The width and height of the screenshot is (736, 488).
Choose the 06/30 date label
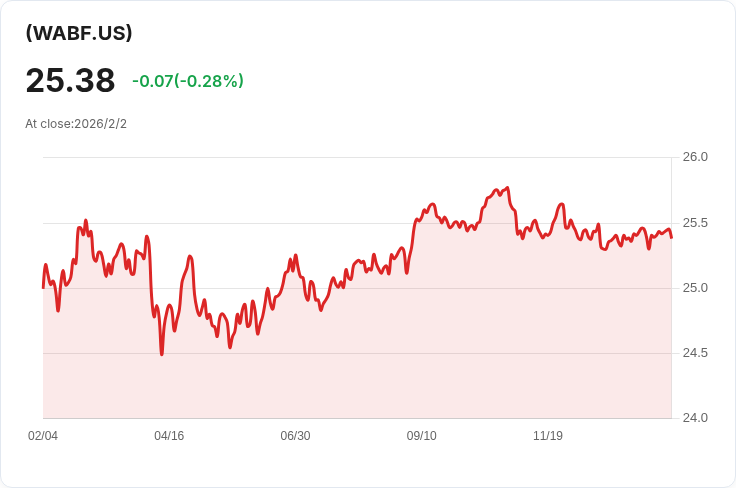(295, 436)
